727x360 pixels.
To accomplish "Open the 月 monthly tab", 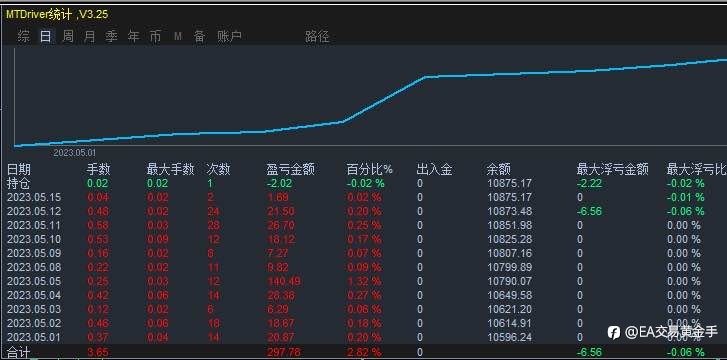I will click(x=89, y=36).
